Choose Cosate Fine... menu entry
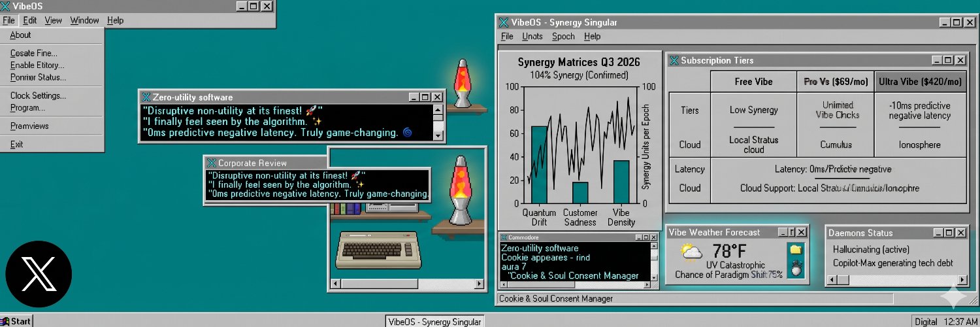Viewport: 980px width, 327px height. pyautogui.click(x=52, y=54)
